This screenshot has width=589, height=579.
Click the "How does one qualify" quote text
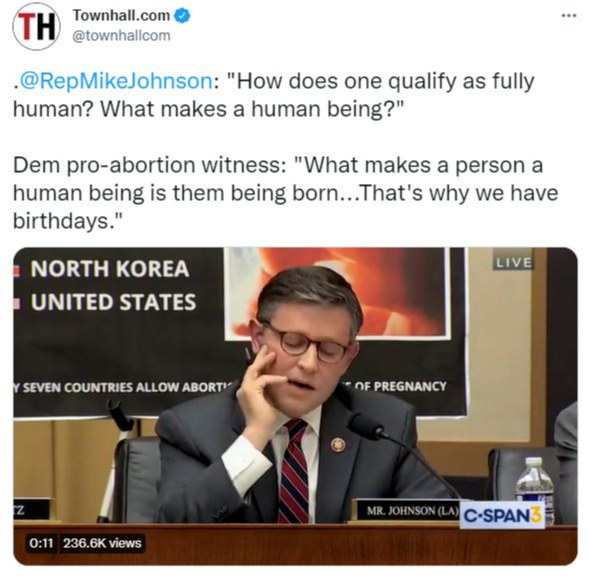pyautogui.click(x=273, y=95)
